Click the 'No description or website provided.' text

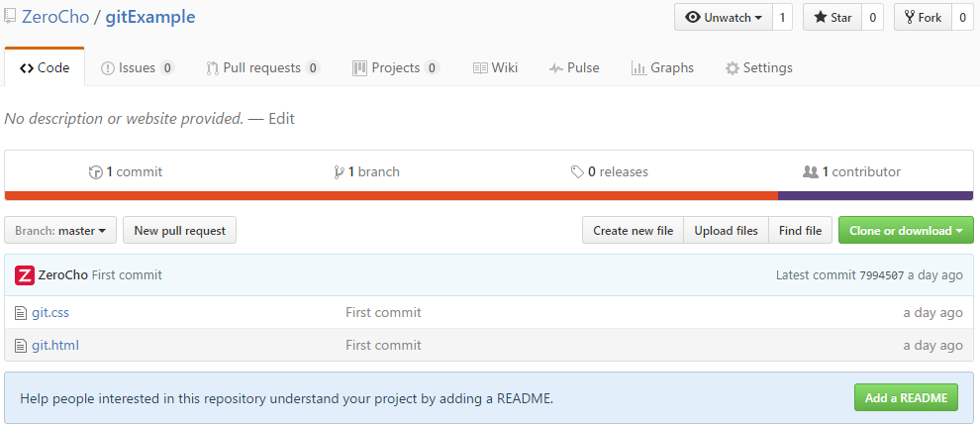tap(124, 118)
